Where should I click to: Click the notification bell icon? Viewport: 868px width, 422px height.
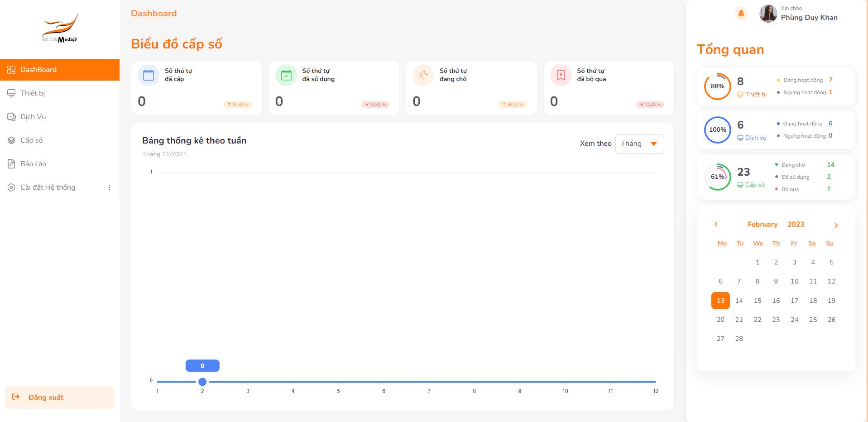tap(741, 14)
